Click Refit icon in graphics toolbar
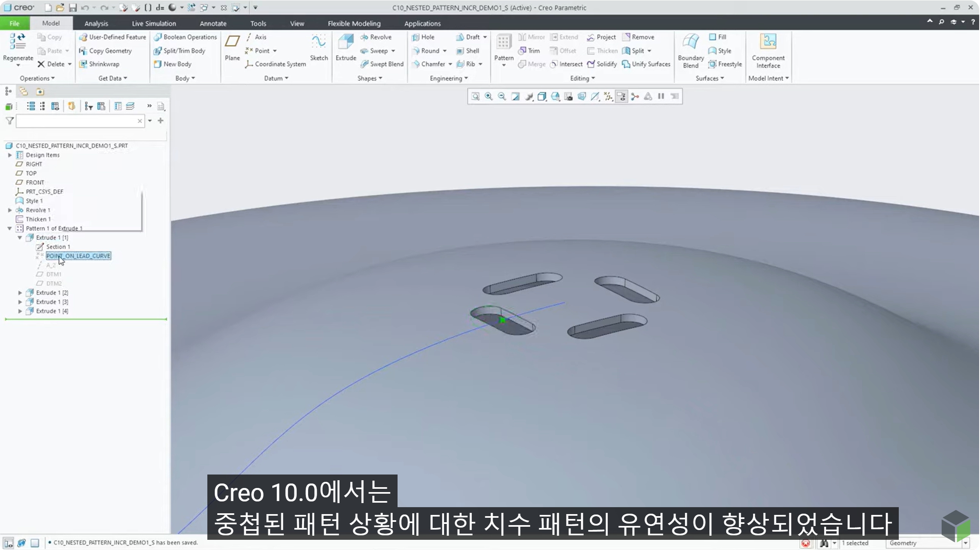 pos(475,97)
